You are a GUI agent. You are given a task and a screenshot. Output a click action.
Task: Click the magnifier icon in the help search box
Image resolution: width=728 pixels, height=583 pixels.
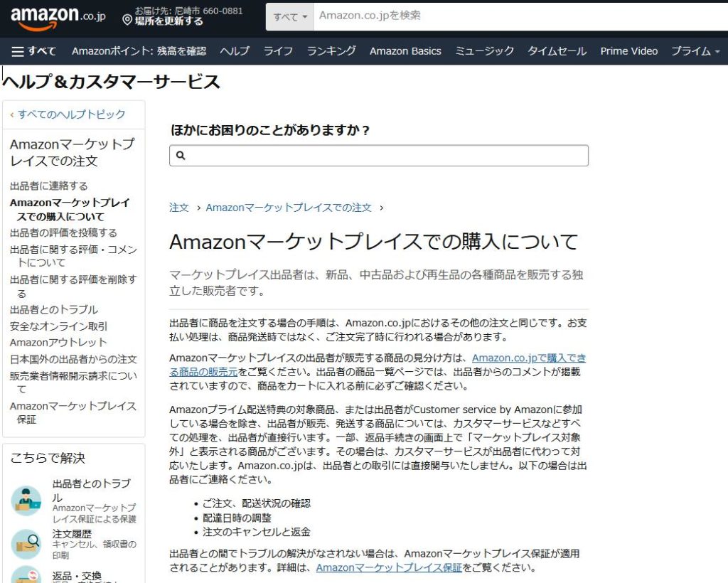pyautogui.click(x=181, y=155)
